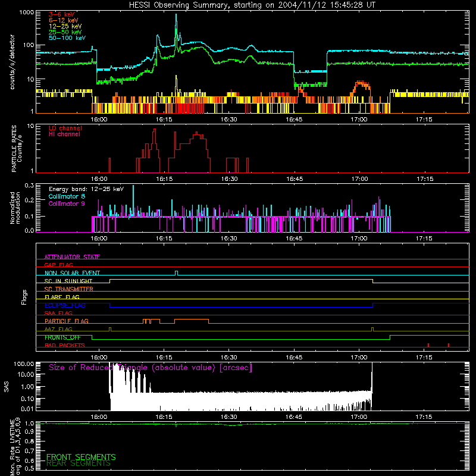Click the 0.3 tick on modulation panel

pyautogui.click(x=29, y=185)
